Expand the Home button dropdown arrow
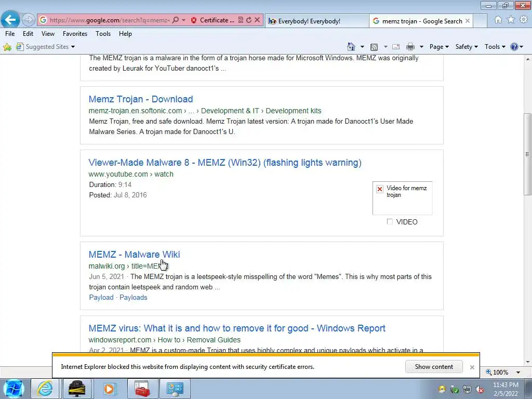The image size is (532, 399). (x=362, y=47)
